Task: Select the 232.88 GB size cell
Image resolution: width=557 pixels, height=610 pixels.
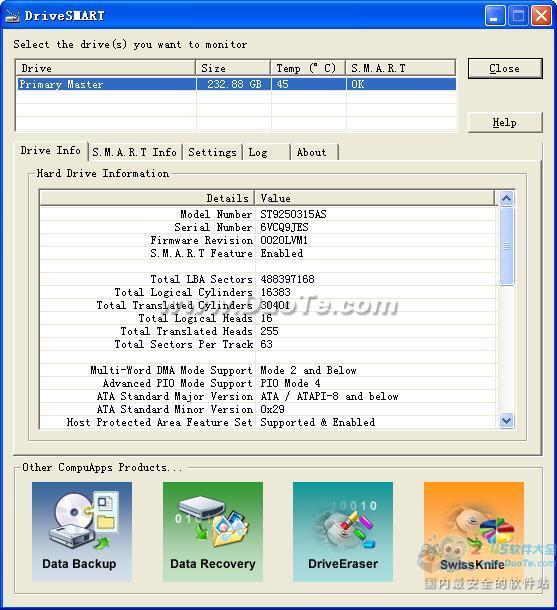Action: point(234,84)
